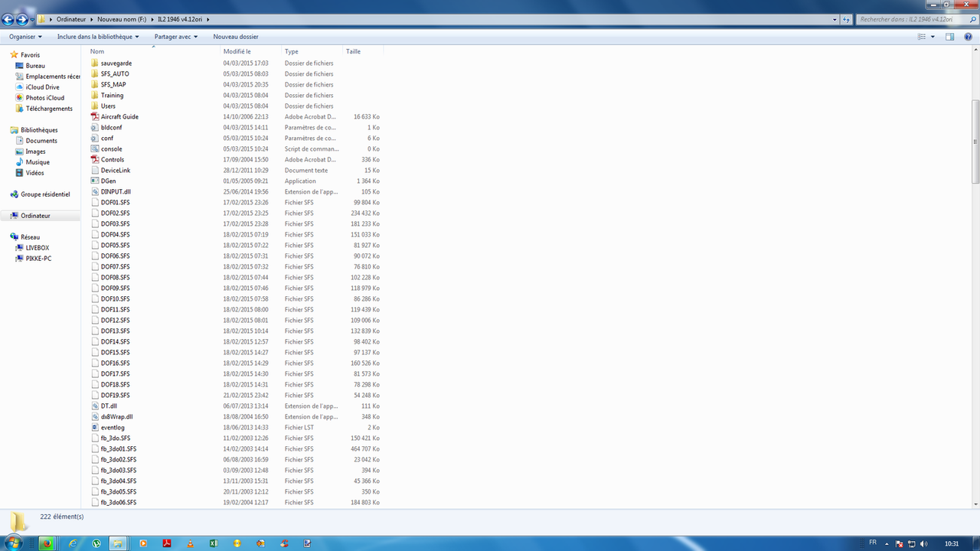Click the PDF icon of the Controls file
This screenshot has width=980, height=551.
coord(95,160)
